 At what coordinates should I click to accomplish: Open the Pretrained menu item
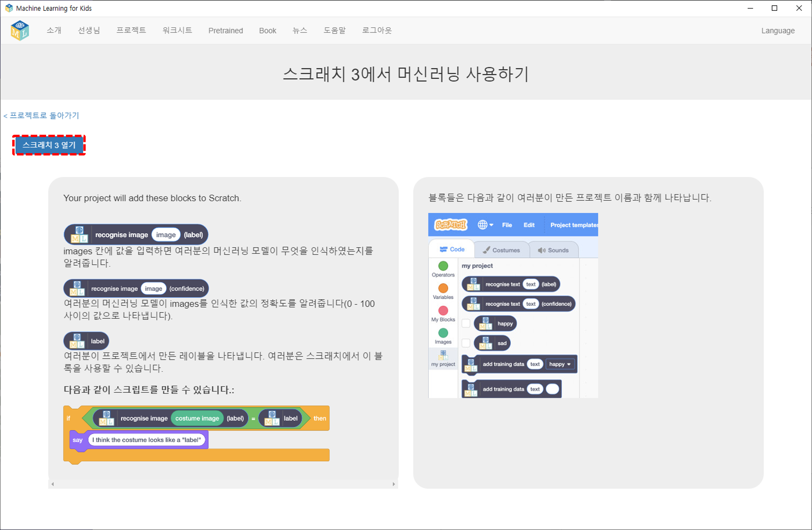tap(225, 31)
